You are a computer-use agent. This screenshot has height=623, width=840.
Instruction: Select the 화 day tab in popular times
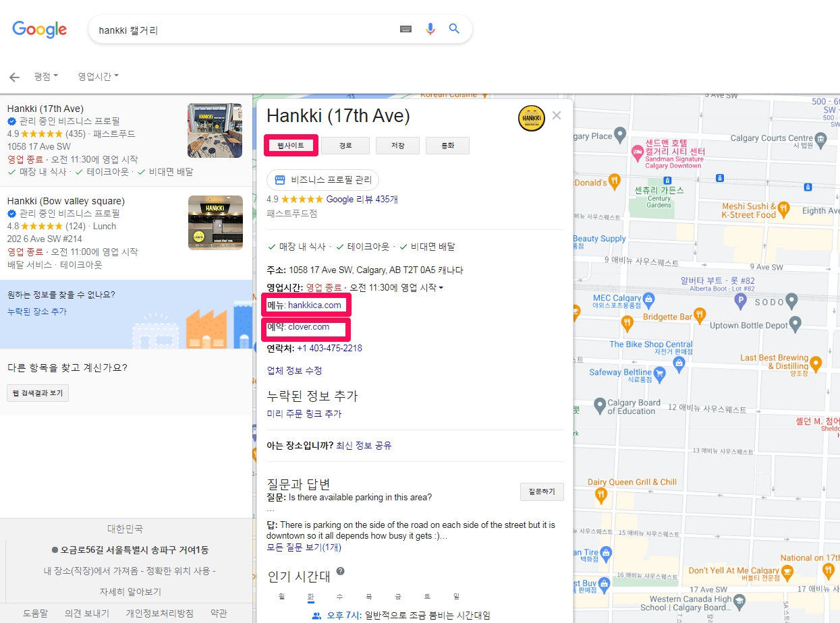tap(310, 597)
